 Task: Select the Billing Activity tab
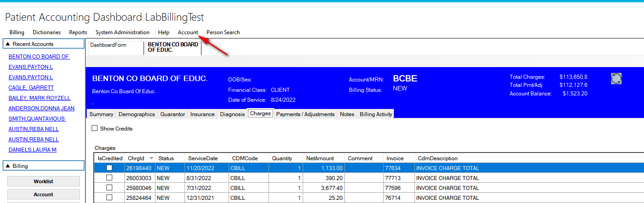(376, 114)
